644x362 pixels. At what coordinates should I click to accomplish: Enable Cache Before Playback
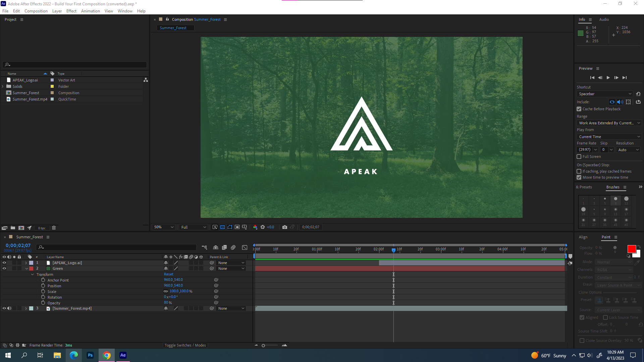pyautogui.click(x=579, y=109)
